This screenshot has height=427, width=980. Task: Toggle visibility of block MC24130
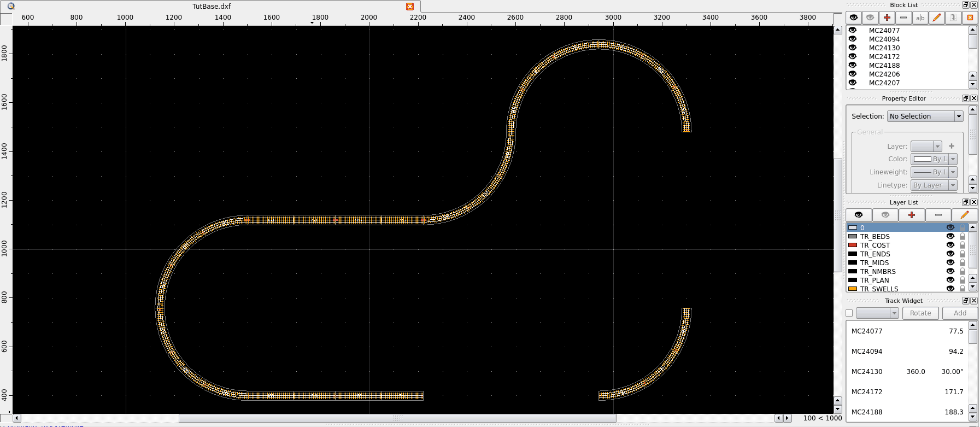pyautogui.click(x=853, y=48)
